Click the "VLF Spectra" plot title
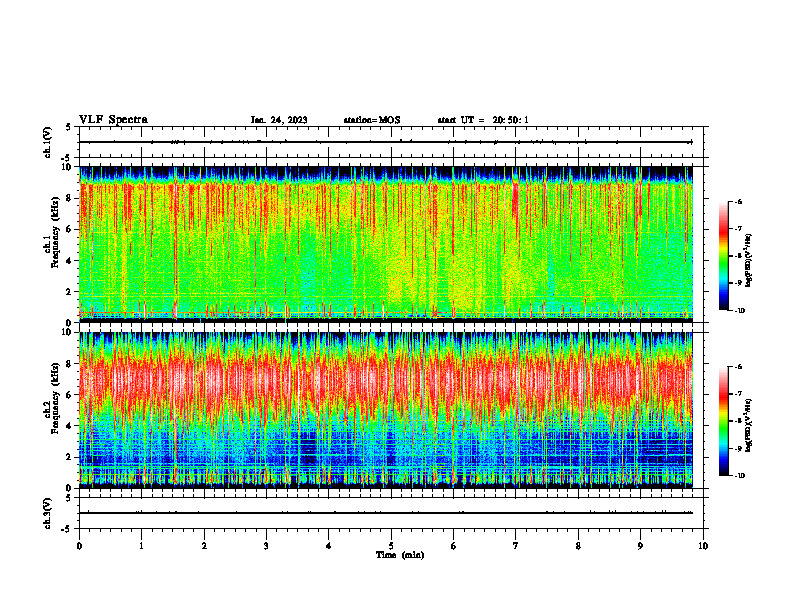 pos(113,120)
